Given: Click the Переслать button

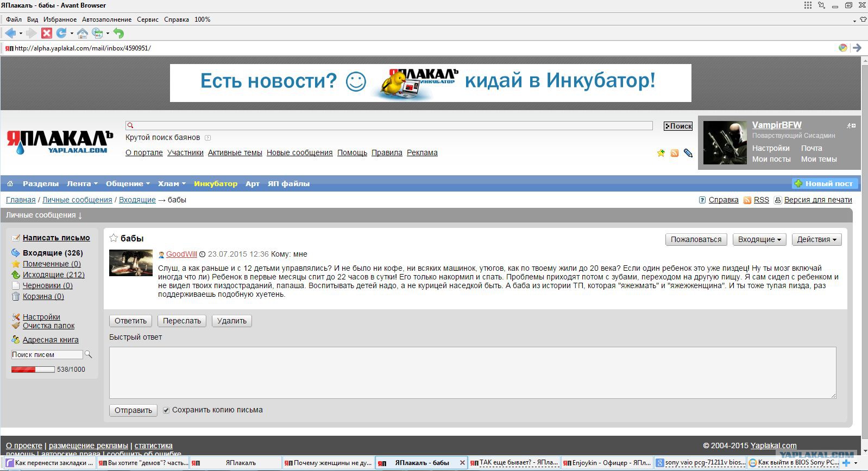Looking at the screenshot, I should click(x=182, y=321).
